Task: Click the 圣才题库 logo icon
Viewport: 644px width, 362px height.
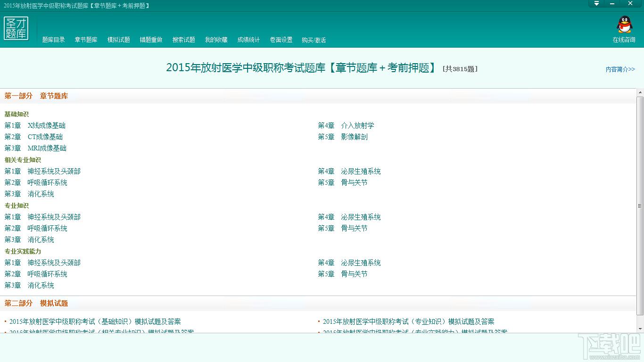Action: [16, 28]
